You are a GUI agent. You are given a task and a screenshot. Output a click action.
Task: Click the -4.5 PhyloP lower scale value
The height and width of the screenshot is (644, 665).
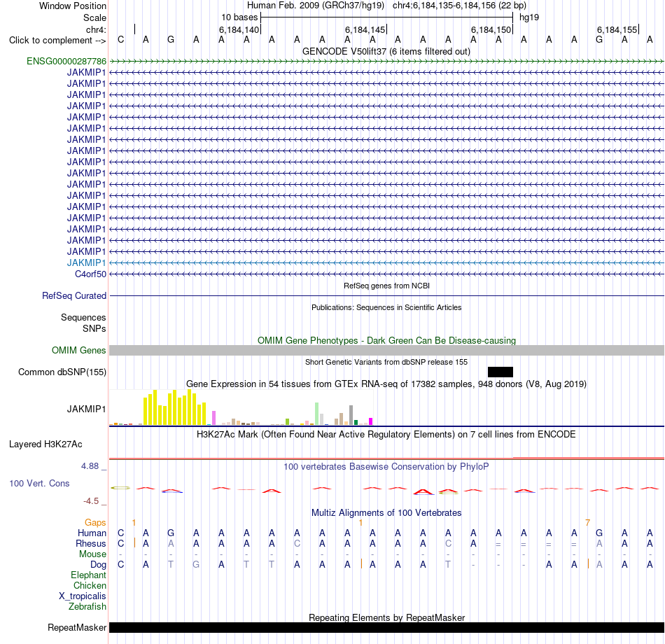[x=91, y=501]
